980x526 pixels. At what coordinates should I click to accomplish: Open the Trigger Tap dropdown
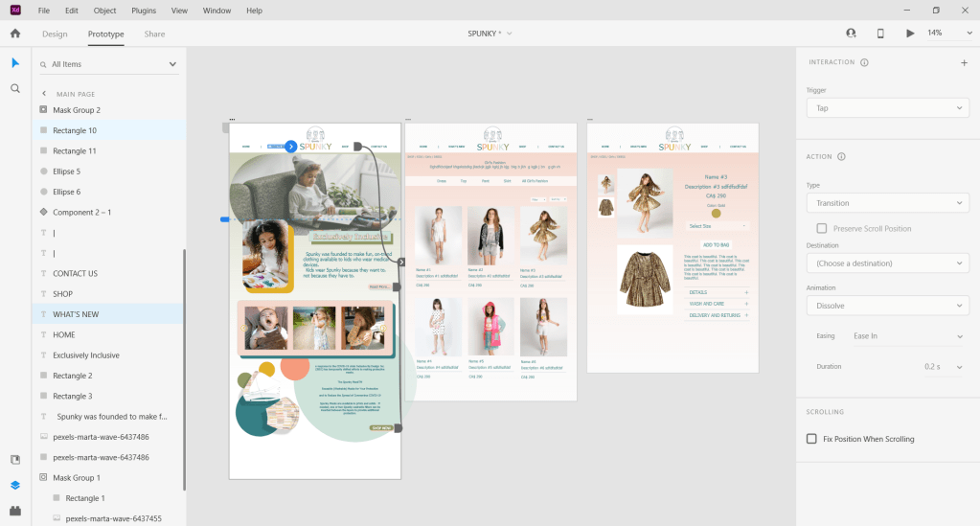tap(888, 108)
